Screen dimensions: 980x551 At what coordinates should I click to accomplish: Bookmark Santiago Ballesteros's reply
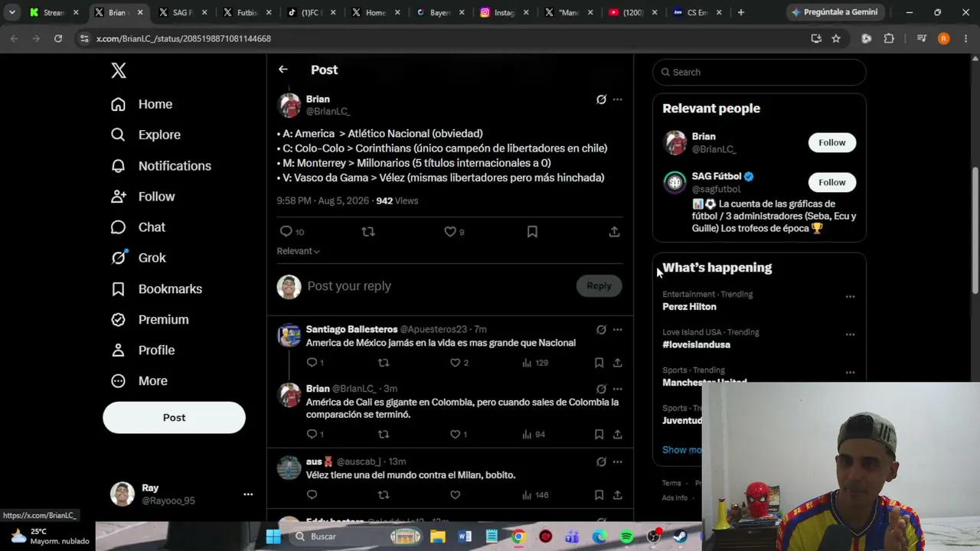(x=599, y=363)
